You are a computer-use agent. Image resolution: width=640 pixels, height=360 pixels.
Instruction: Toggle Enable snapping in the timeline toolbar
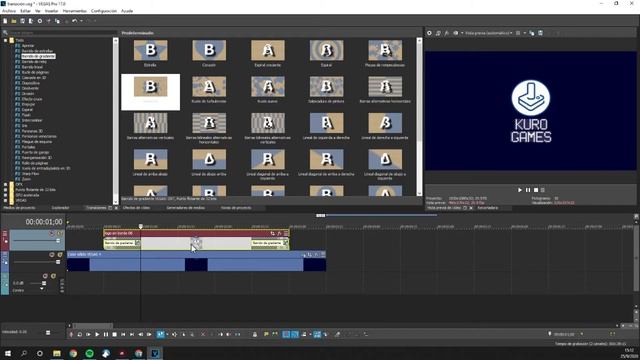point(286,334)
